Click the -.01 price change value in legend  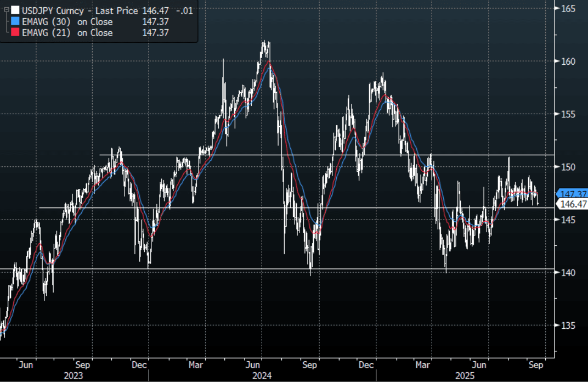183,10
